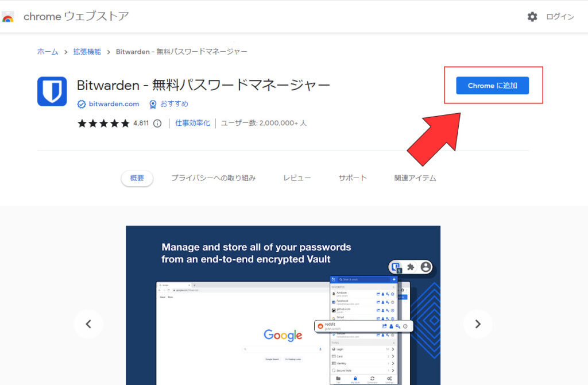Viewport: 588px width, 385px height.
Task: Open the bitwarden.com publisher link
Action: [114, 104]
